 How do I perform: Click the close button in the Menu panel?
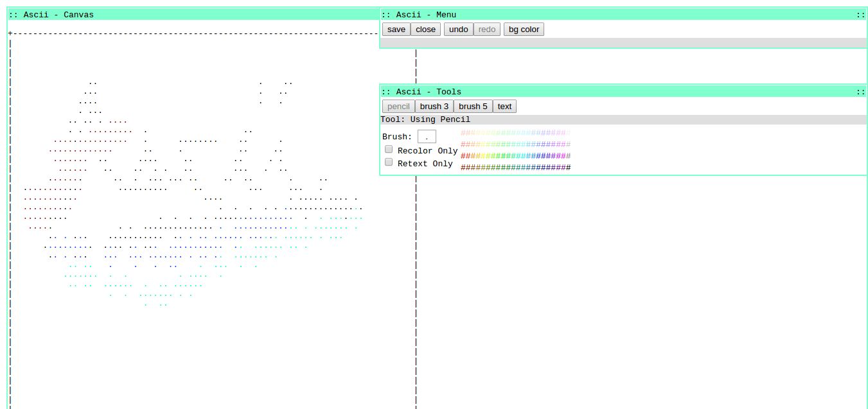pos(425,29)
